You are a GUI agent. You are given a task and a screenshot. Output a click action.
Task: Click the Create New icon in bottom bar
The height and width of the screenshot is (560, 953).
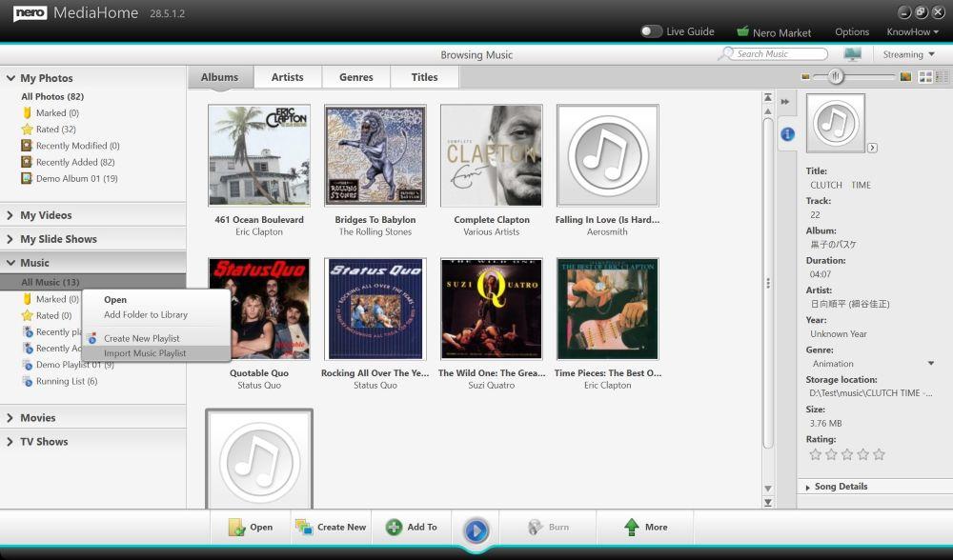tap(303, 527)
